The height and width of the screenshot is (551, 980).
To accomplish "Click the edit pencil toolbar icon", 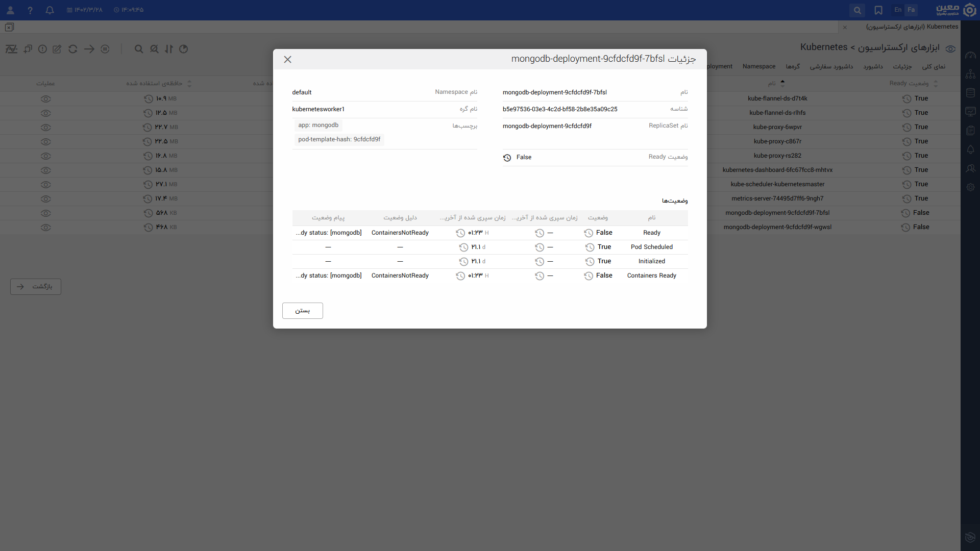I will pyautogui.click(x=57, y=49).
